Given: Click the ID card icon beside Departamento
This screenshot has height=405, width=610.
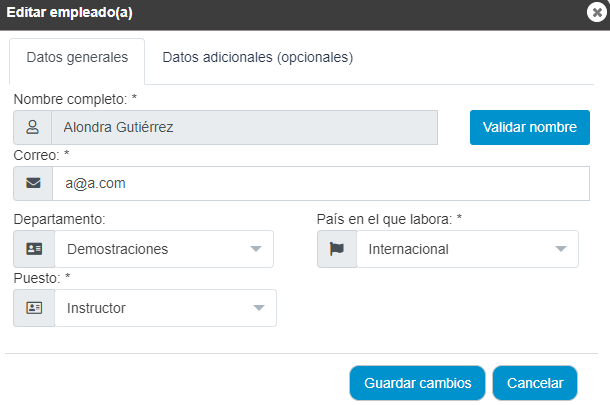Looking at the screenshot, I should coord(34,249).
